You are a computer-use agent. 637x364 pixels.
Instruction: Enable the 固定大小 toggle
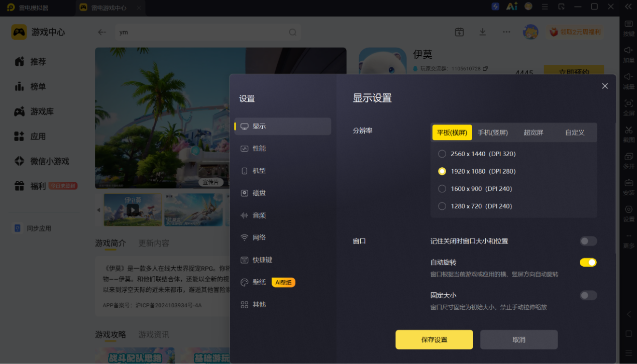coord(588,295)
